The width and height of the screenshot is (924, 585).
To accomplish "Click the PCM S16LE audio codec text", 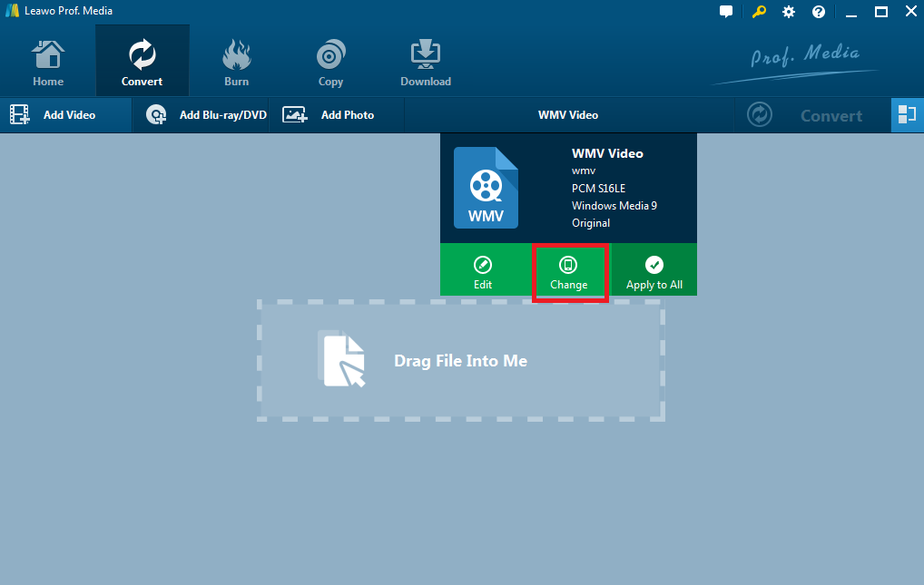I will pos(598,189).
